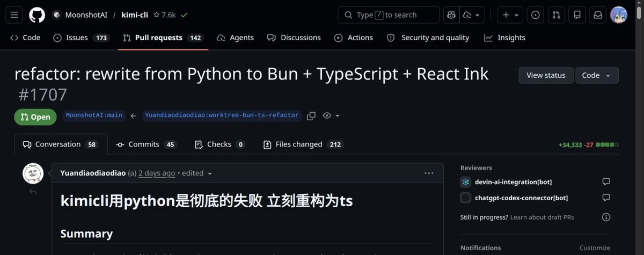Switch to the Code tab

click(25, 38)
